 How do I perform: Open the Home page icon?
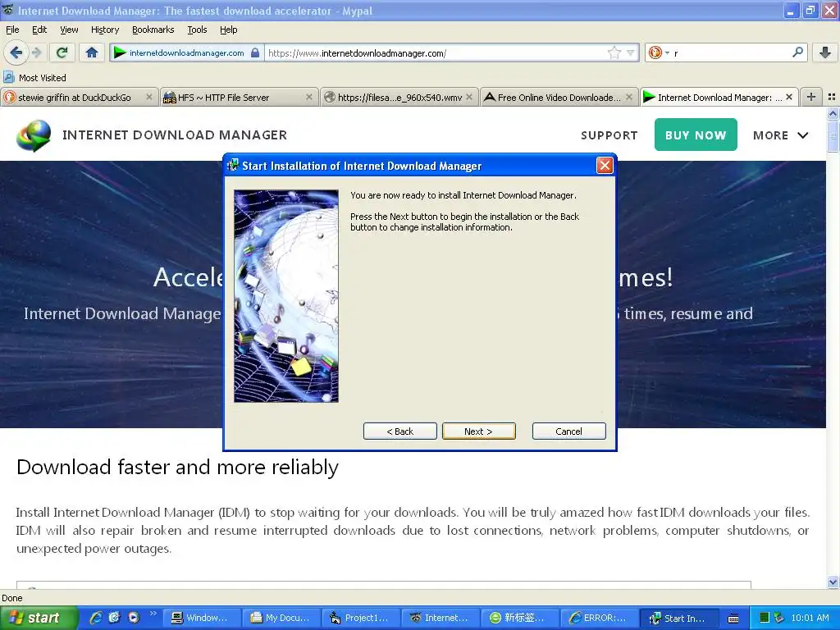[x=92, y=52]
